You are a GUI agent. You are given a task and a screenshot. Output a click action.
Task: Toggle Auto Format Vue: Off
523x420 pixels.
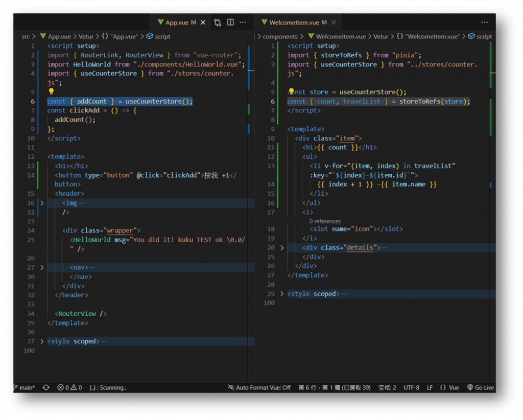pyautogui.click(x=259, y=388)
